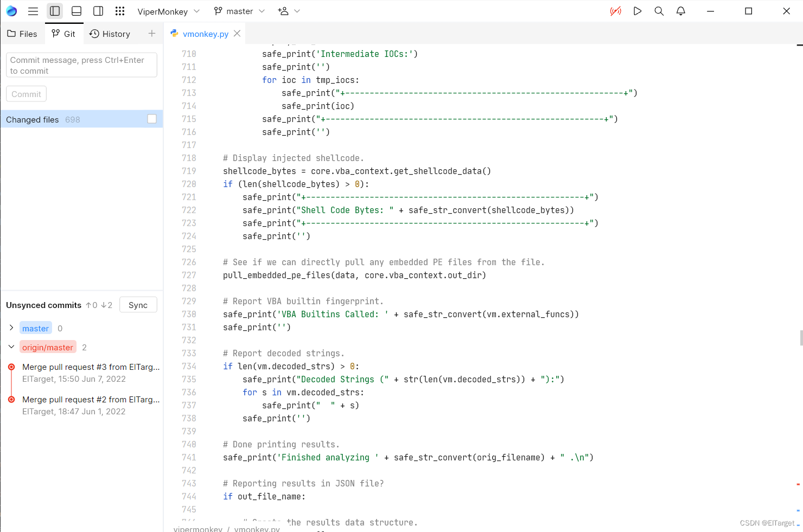Add a new sidebar tab with plus

[152, 34]
